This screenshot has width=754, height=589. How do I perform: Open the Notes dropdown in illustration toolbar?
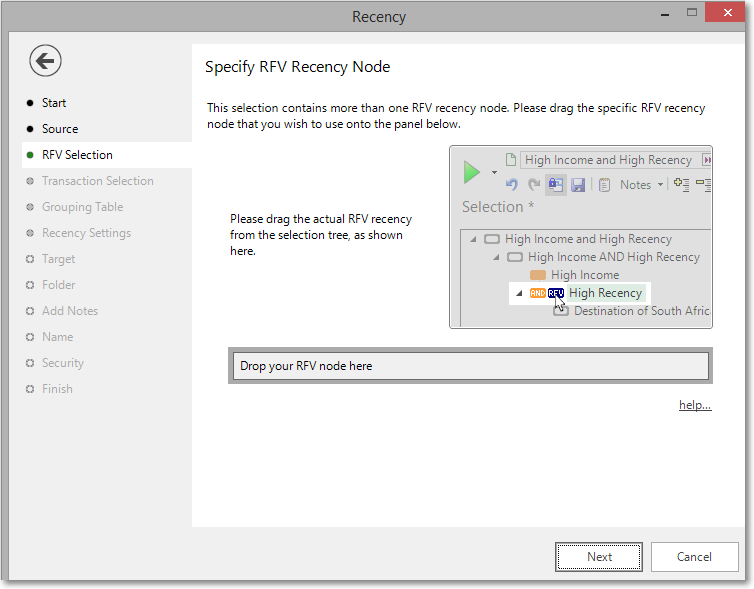pyautogui.click(x=641, y=185)
